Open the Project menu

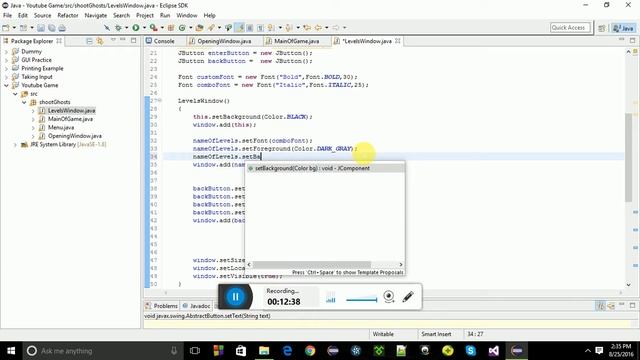(x=144, y=15)
